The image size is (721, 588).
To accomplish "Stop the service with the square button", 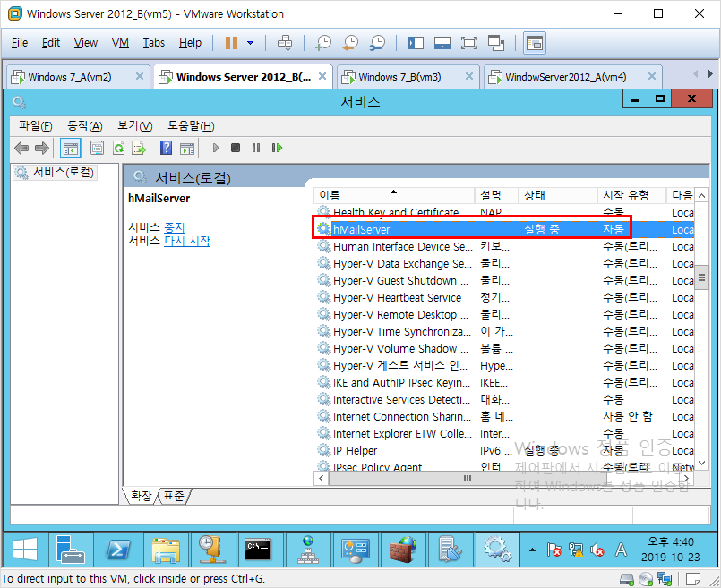I will pyautogui.click(x=236, y=148).
